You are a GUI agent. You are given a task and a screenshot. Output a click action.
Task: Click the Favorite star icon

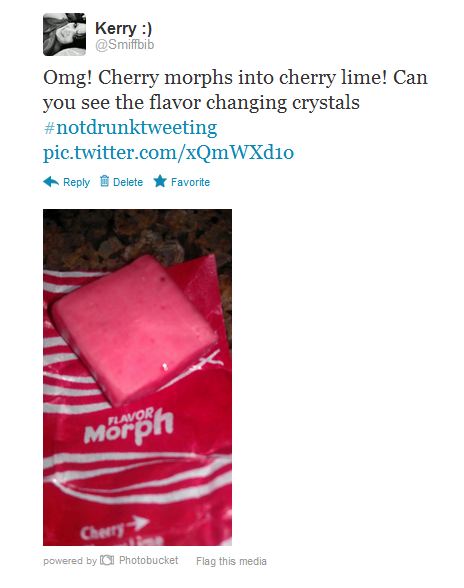point(160,182)
